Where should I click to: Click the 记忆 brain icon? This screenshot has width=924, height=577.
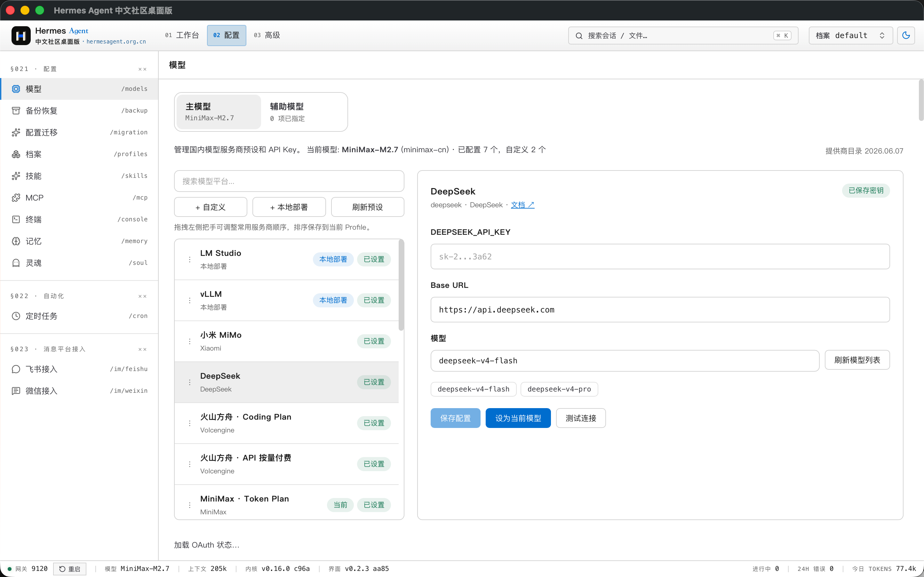click(x=16, y=241)
